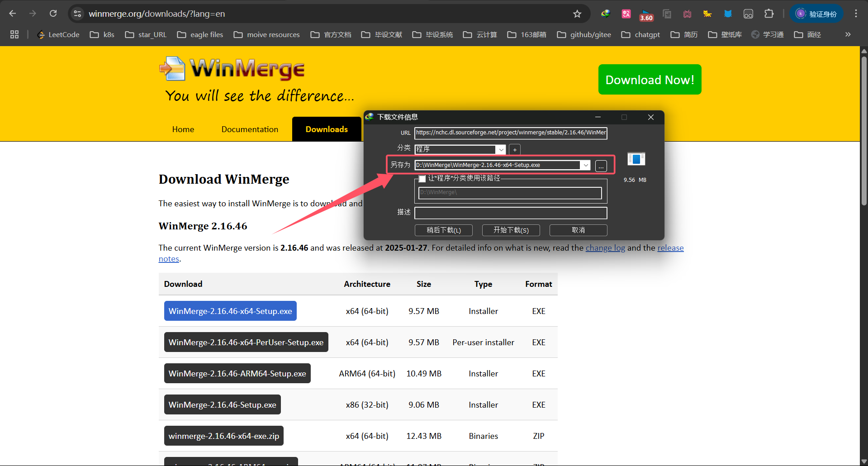Image resolution: width=868 pixels, height=466 pixels.
Task: Minimize the 下载文件信息 dialog
Action: (x=598, y=117)
